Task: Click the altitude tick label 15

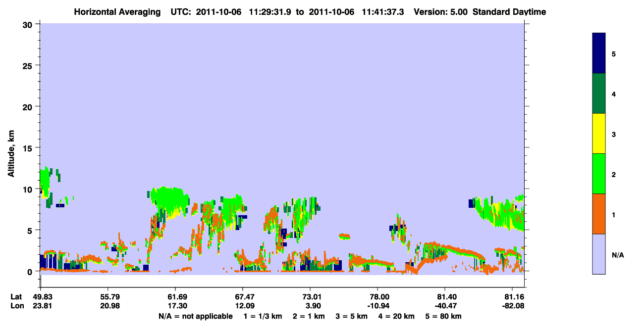Action: (x=29, y=148)
